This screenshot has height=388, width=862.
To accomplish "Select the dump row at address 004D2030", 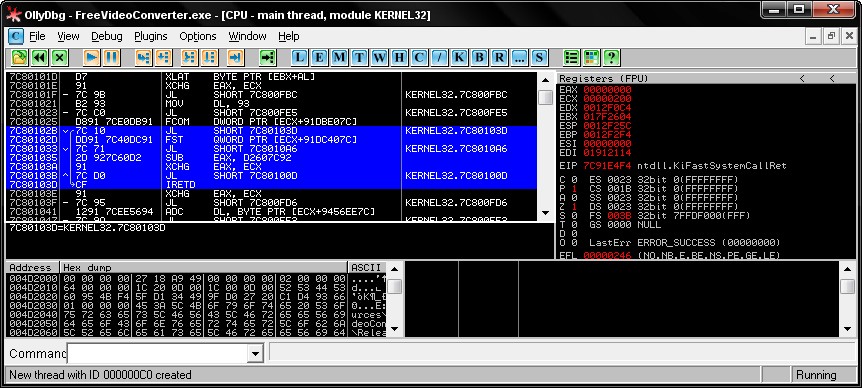I will click(196, 305).
